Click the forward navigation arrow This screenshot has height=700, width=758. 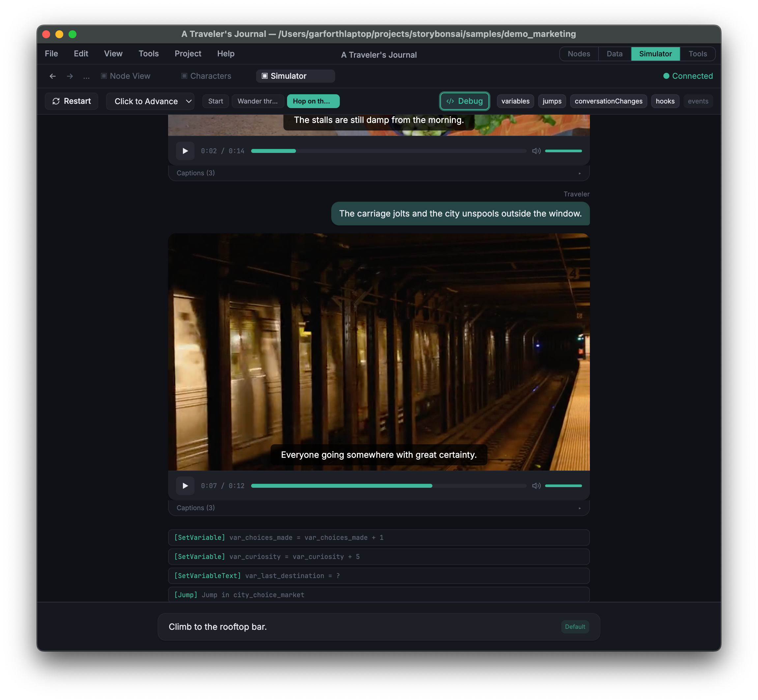(x=70, y=76)
